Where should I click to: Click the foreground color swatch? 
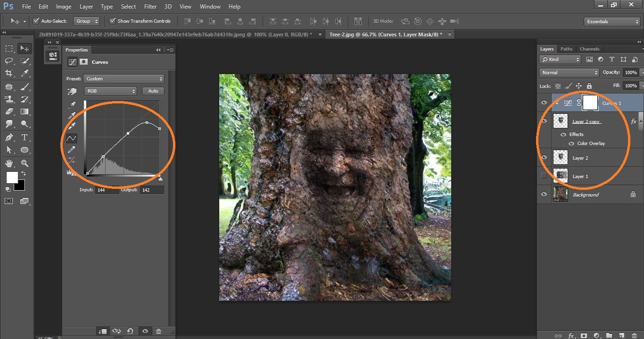tap(11, 178)
